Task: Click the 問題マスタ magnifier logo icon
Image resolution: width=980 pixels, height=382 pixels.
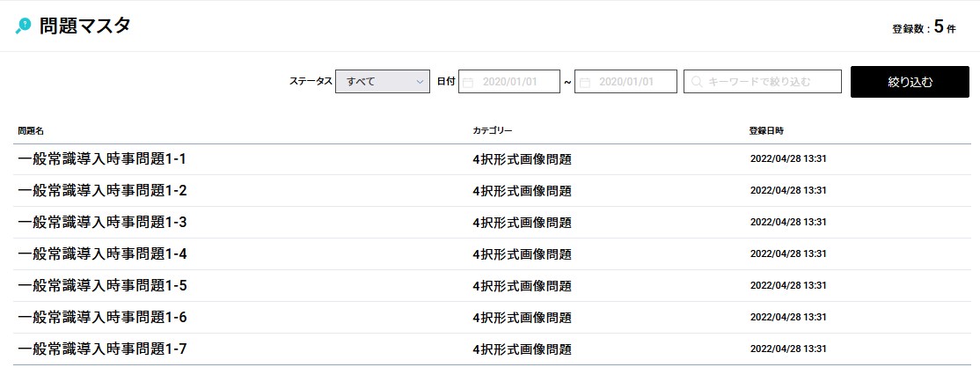Action: point(24,26)
